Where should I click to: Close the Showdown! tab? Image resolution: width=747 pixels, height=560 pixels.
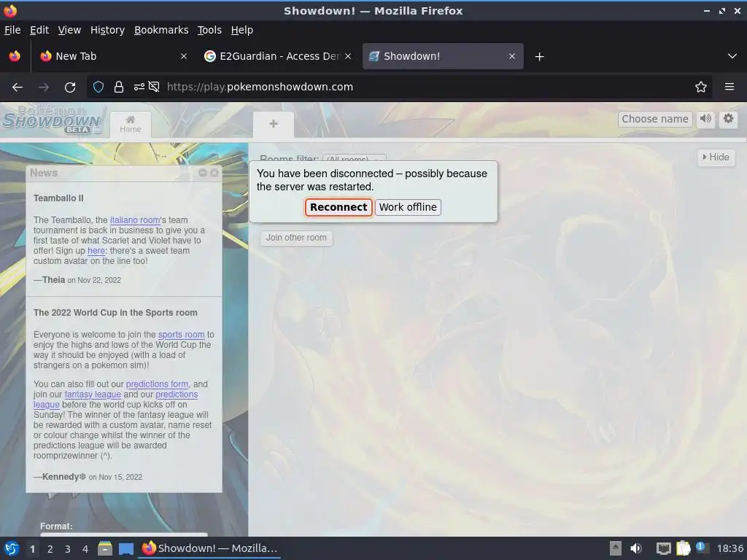pos(511,56)
